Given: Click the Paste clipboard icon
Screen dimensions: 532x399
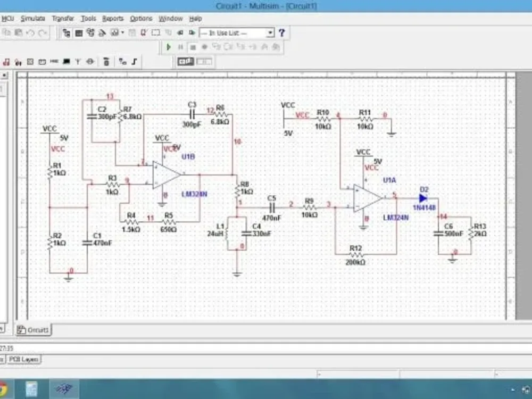Looking at the screenshot, I should click(19, 32).
